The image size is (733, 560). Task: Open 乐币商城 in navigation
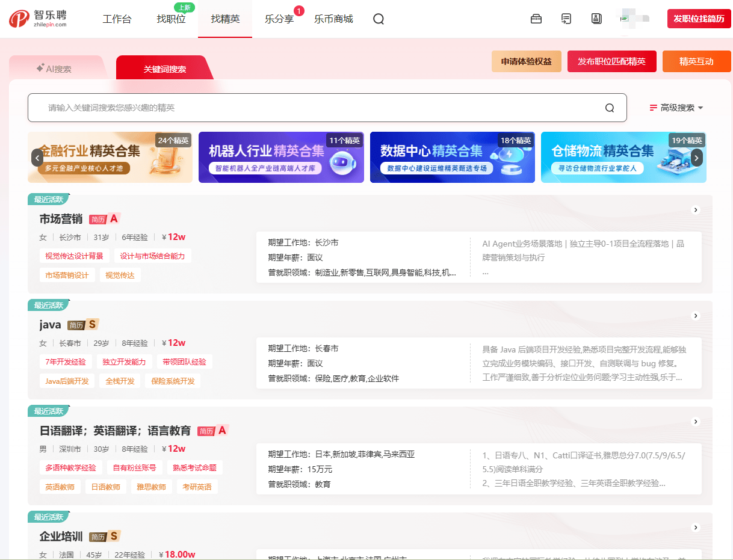point(333,19)
